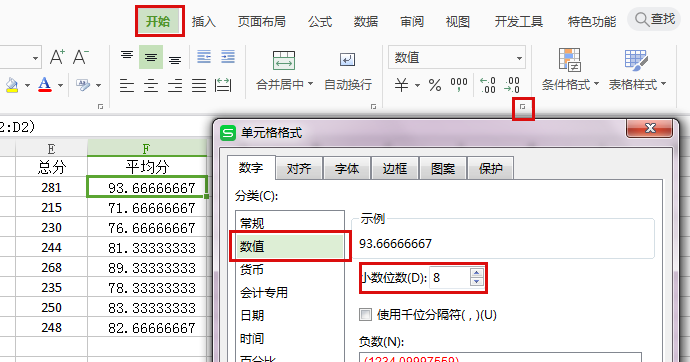690x362 pixels.
Task: Open the 数据 ribbon tab
Action: [x=366, y=21]
